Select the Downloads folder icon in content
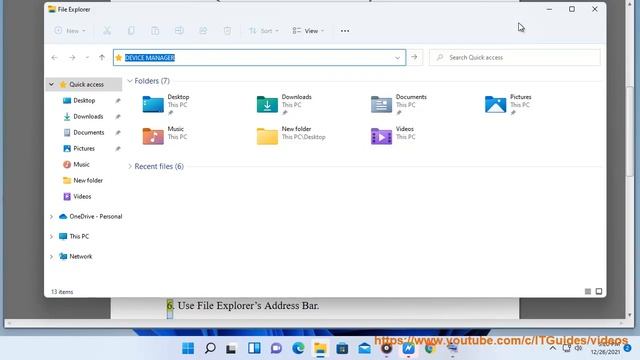Screen dimensions: 640x360 (x=267, y=104)
